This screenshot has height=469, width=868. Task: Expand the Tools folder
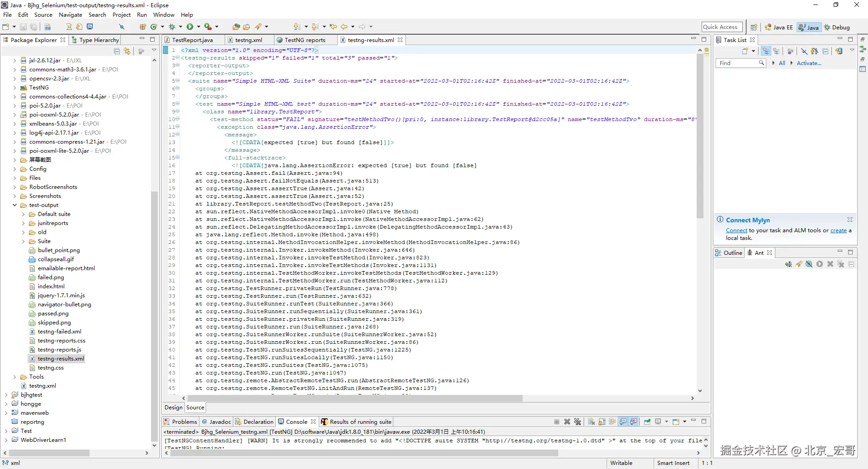coord(14,377)
